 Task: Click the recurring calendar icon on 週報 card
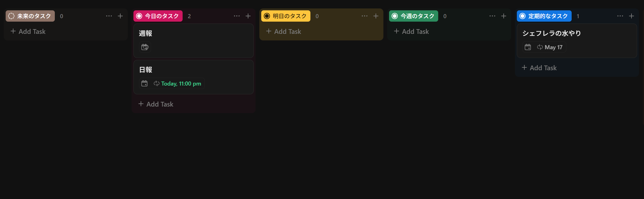pos(145,47)
